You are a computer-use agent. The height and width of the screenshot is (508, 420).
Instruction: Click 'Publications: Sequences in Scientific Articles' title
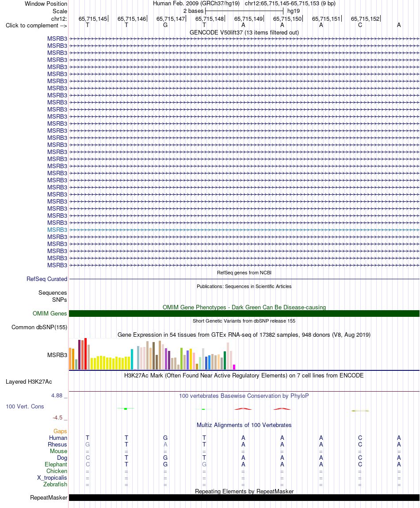(244, 286)
